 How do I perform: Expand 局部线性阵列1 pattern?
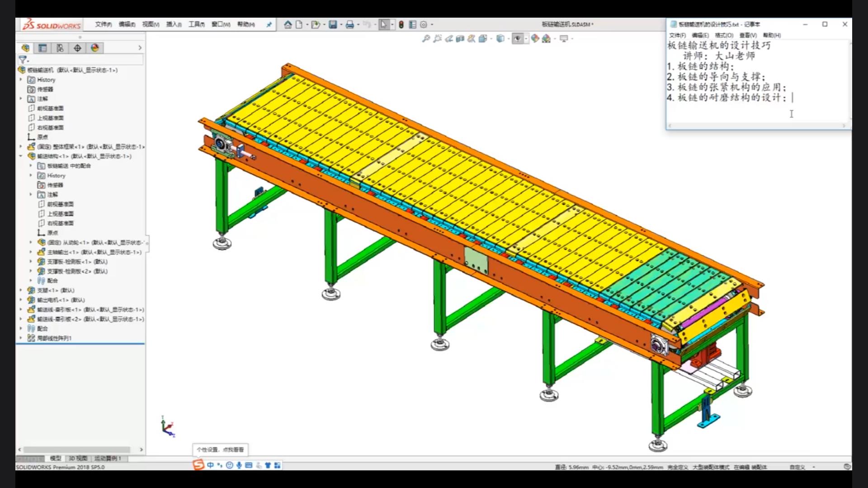(21, 338)
